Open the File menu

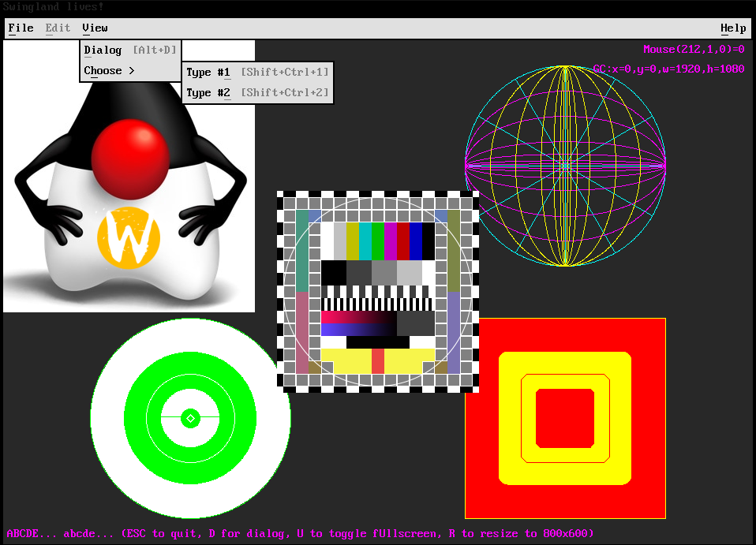point(21,28)
